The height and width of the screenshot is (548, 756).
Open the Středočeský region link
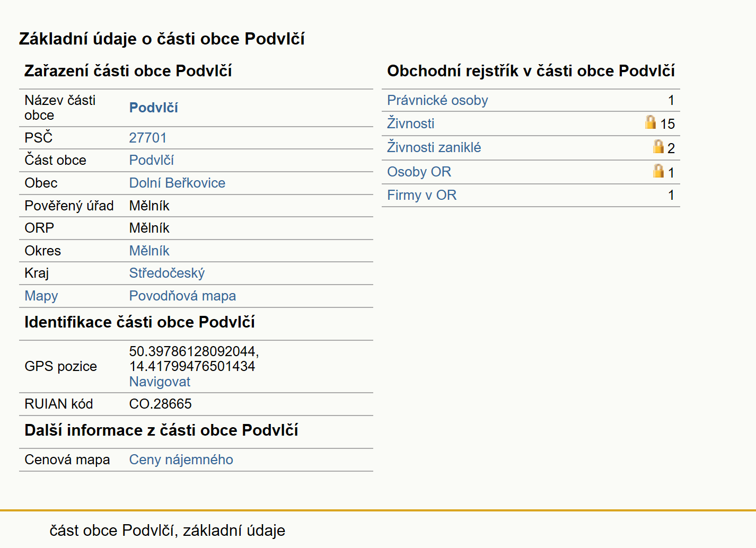tap(166, 273)
